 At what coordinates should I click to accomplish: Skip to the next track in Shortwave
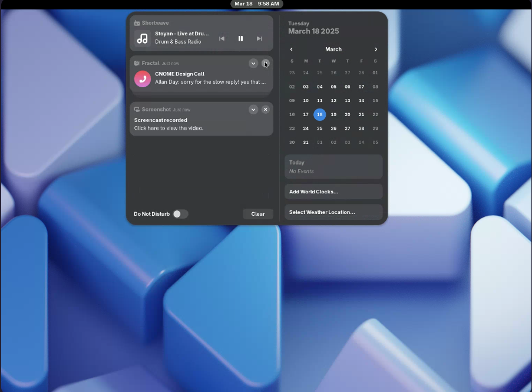point(259,39)
